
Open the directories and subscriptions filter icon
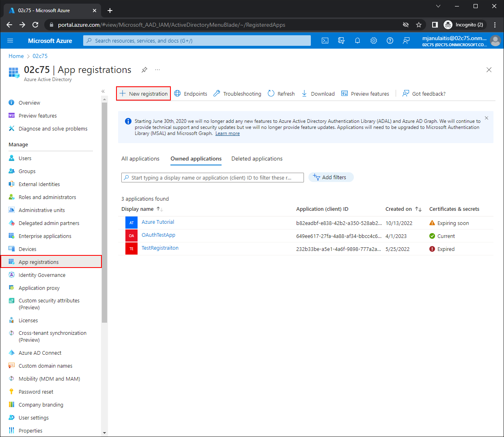pyautogui.click(x=341, y=41)
